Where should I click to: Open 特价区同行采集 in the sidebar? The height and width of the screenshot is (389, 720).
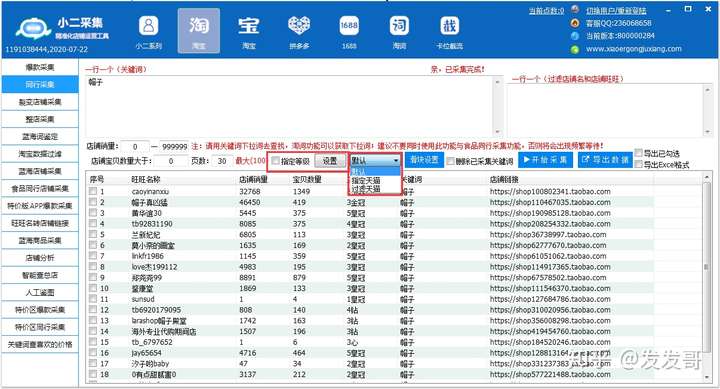(40, 327)
